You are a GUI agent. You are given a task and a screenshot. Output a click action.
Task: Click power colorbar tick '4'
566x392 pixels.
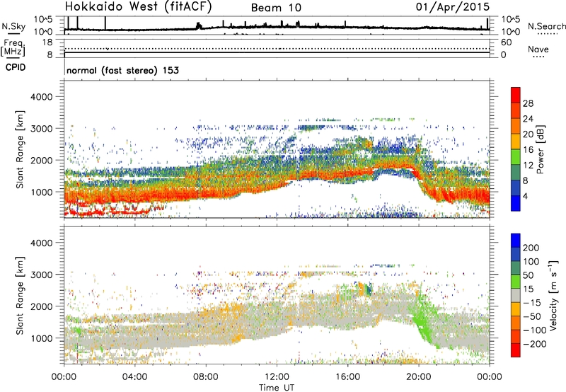[525, 196]
